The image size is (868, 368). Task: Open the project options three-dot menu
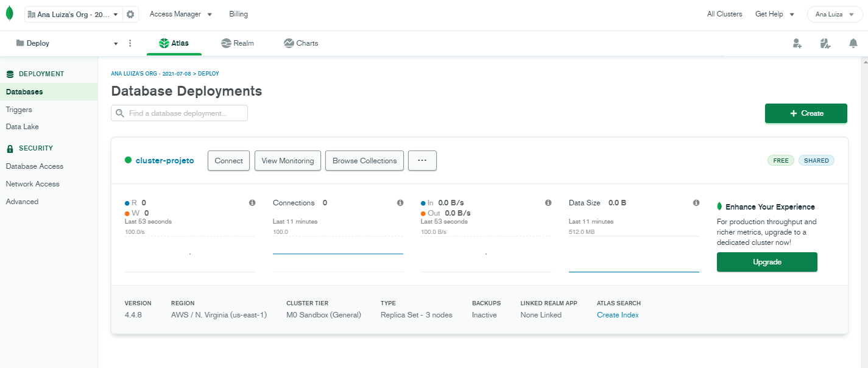pos(130,43)
